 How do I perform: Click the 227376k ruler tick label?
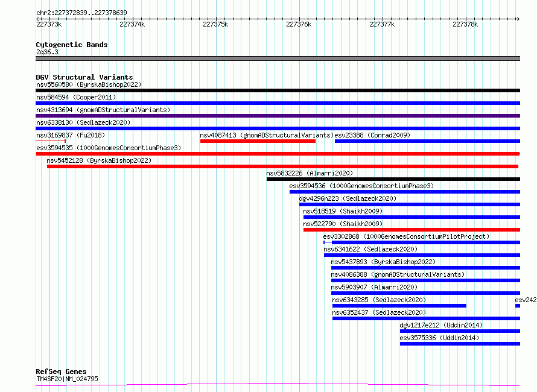pos(299,24)
